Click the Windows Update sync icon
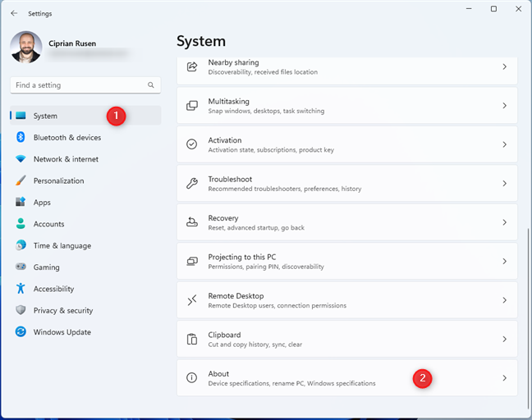Screen dimensions: 532x420 pos(21,331)
